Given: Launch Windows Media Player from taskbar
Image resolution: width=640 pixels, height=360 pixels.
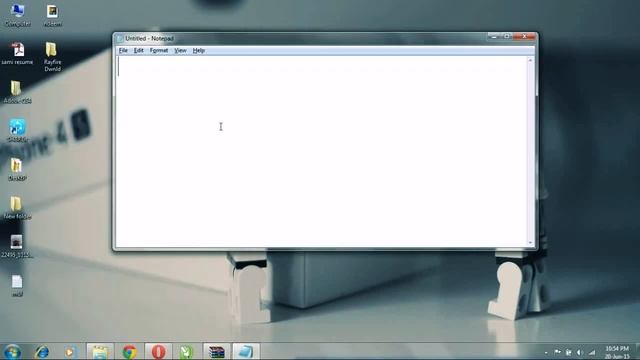Looking at the screenshot, I should pos(70,352).
